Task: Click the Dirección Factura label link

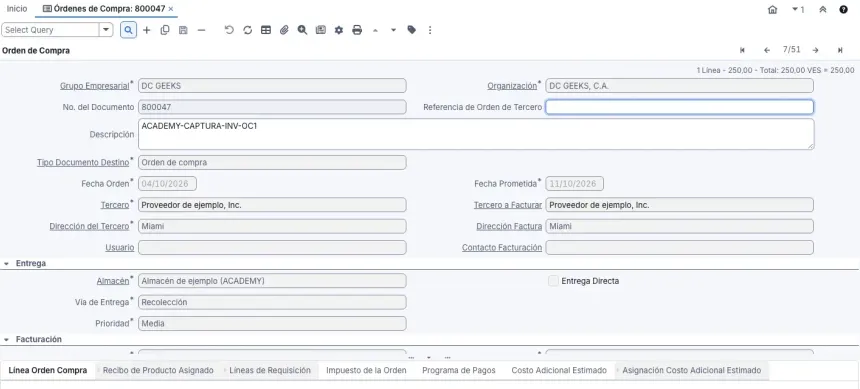Action: pyautogui.click(x=509, y=226)
